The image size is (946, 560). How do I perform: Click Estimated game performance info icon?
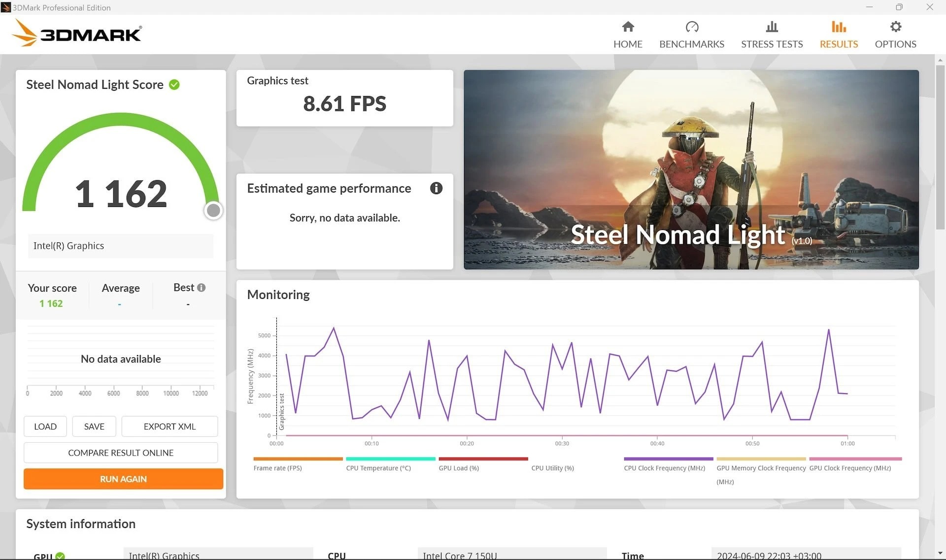click(x=436, y=188)
